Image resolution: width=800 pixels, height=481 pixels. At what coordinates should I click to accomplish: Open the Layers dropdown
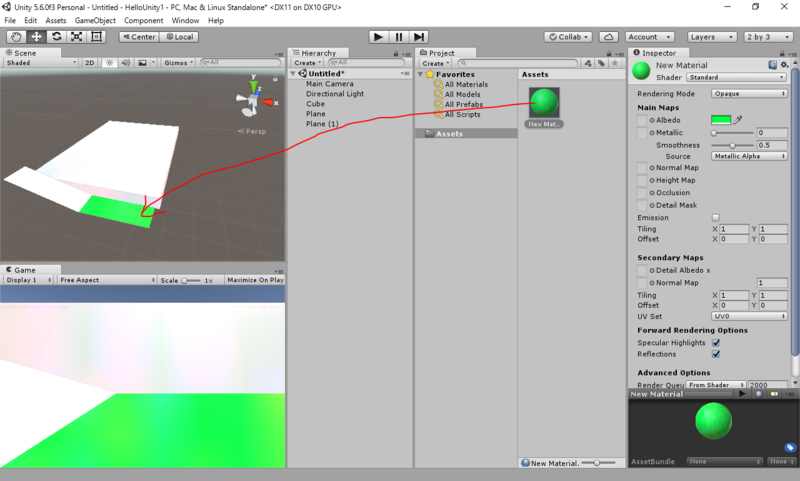click(711, 37)
